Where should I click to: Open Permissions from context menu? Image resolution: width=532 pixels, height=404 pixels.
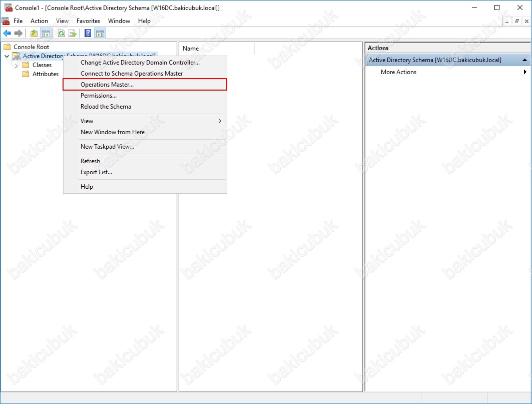tap(145, 96)
